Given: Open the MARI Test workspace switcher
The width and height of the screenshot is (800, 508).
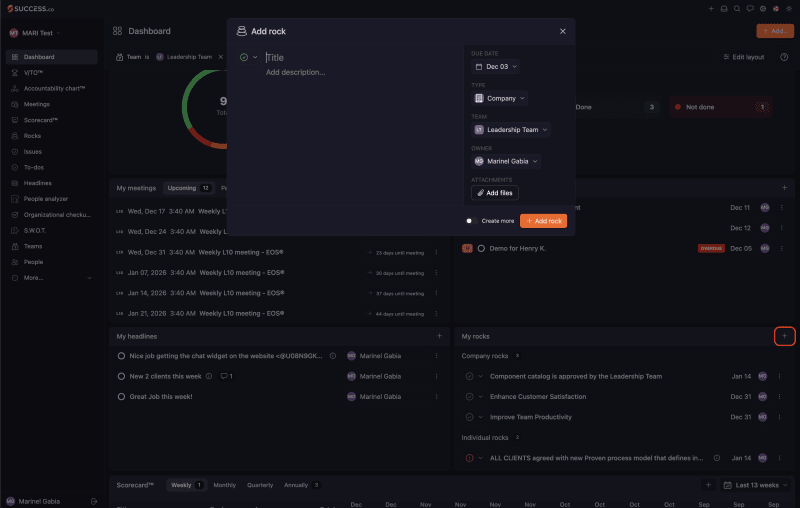Looking at the screenshot, I should point(35,33).
